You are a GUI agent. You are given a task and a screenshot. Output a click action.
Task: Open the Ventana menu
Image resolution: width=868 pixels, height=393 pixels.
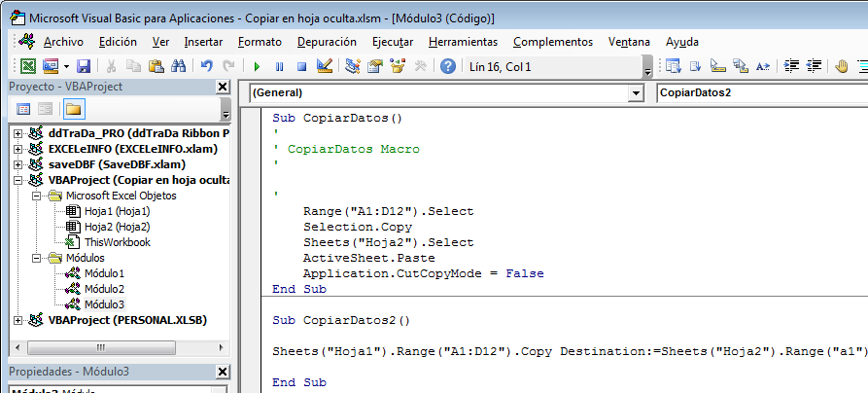[629, 42]
